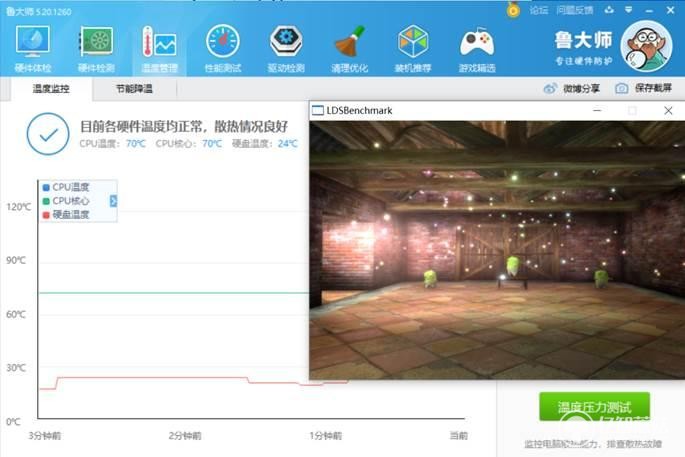The image size is (685, 457).
Task: Click the 2分钟前 time axis label
Action: [185, 436]
